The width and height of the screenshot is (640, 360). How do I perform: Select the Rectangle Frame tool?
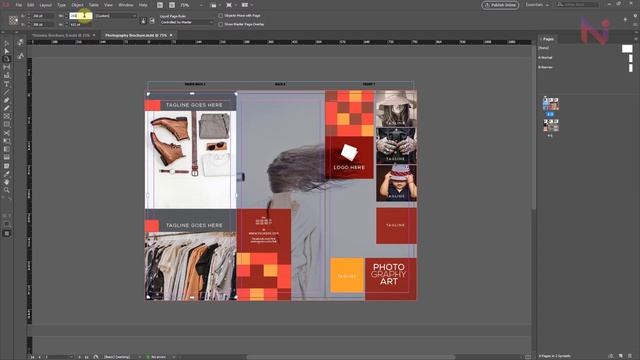(x=7, y=117)
